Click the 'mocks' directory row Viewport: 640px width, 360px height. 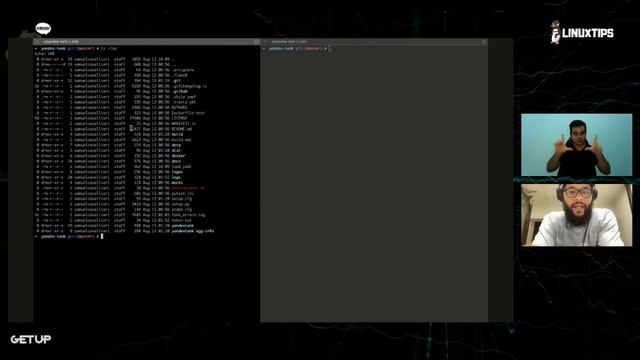click(109, 182)
